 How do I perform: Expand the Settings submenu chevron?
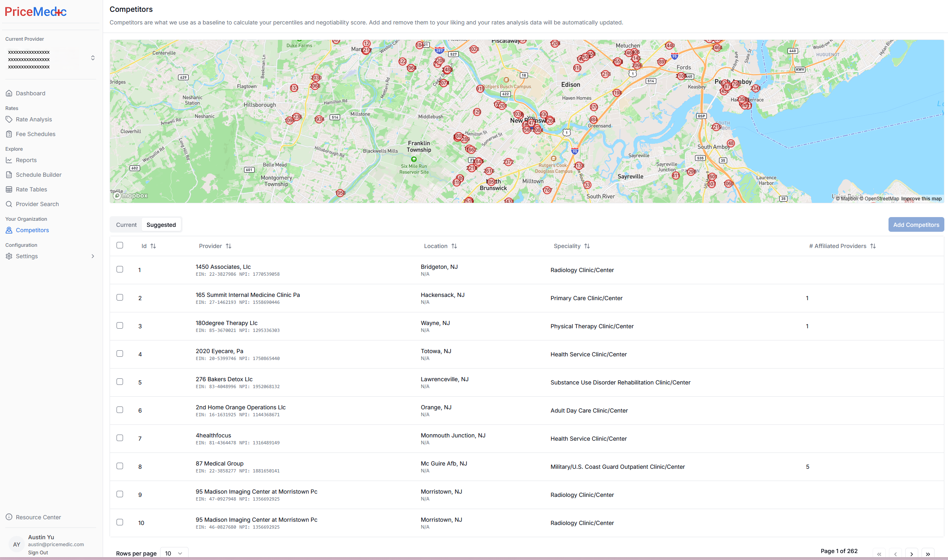93,256
